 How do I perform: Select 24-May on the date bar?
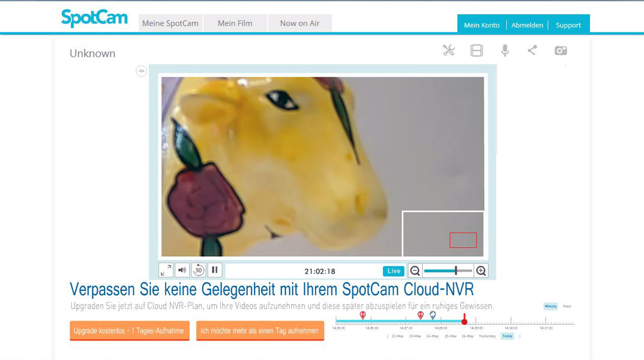tap(433, 336)
